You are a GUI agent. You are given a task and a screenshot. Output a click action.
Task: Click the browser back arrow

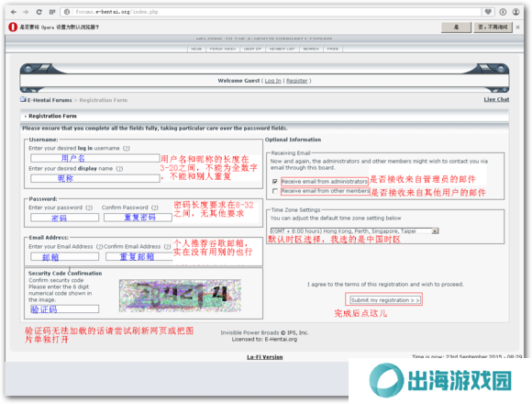coord(14,12)
